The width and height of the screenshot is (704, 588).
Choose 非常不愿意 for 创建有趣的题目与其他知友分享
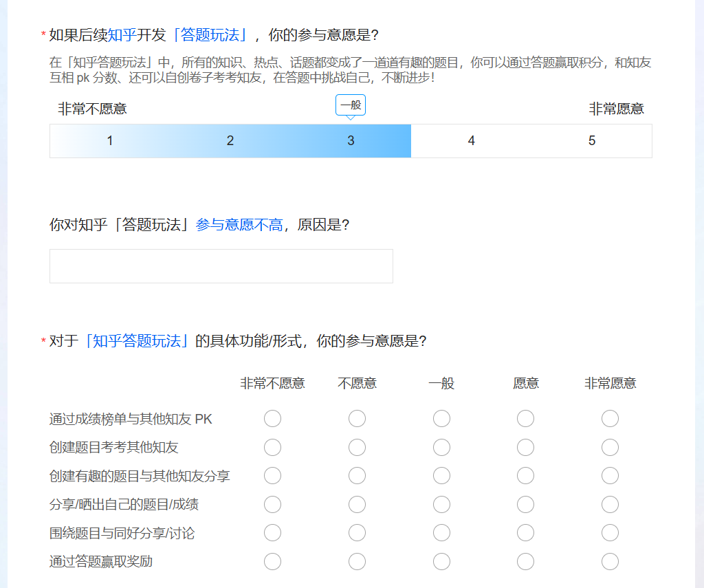pyautogui.click(x=272, y=476)
